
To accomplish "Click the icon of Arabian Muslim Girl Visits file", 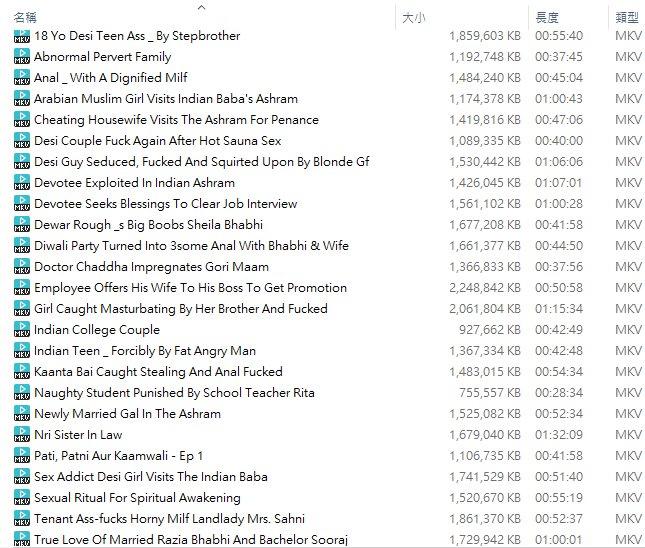I will tap(22, 99).
